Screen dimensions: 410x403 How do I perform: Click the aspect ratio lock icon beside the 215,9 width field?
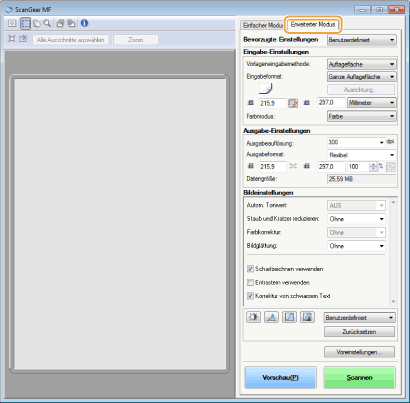point(293,103)
